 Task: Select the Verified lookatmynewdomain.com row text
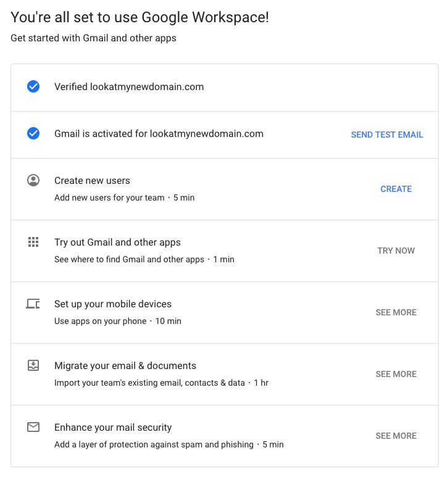[129, 87]
